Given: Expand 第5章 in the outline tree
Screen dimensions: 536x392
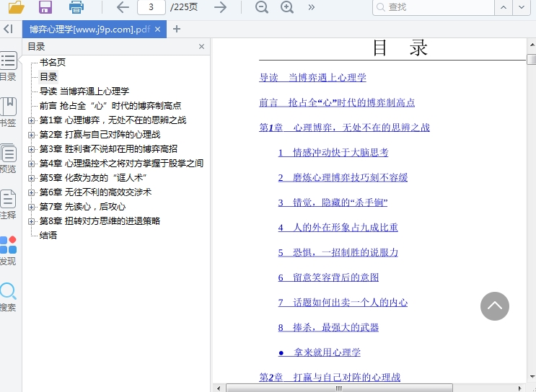Looking at the screenshot, I should click(x=32, y=178).
